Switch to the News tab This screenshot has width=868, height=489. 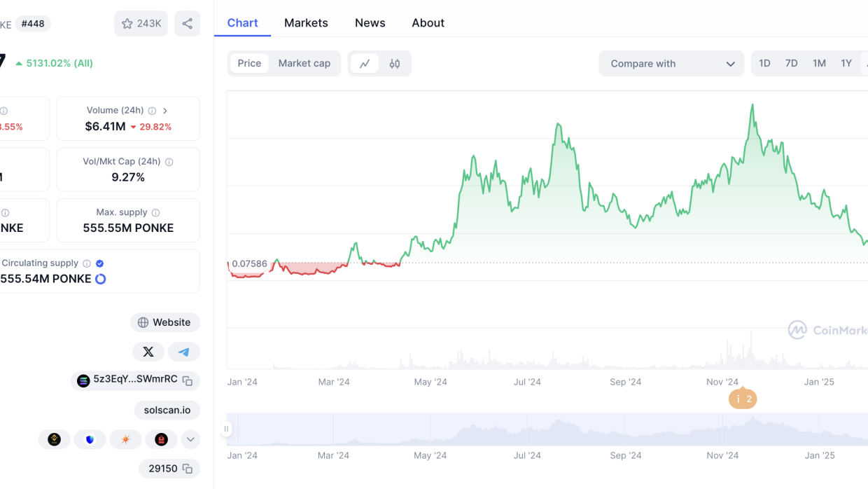(x=370, y=23)
